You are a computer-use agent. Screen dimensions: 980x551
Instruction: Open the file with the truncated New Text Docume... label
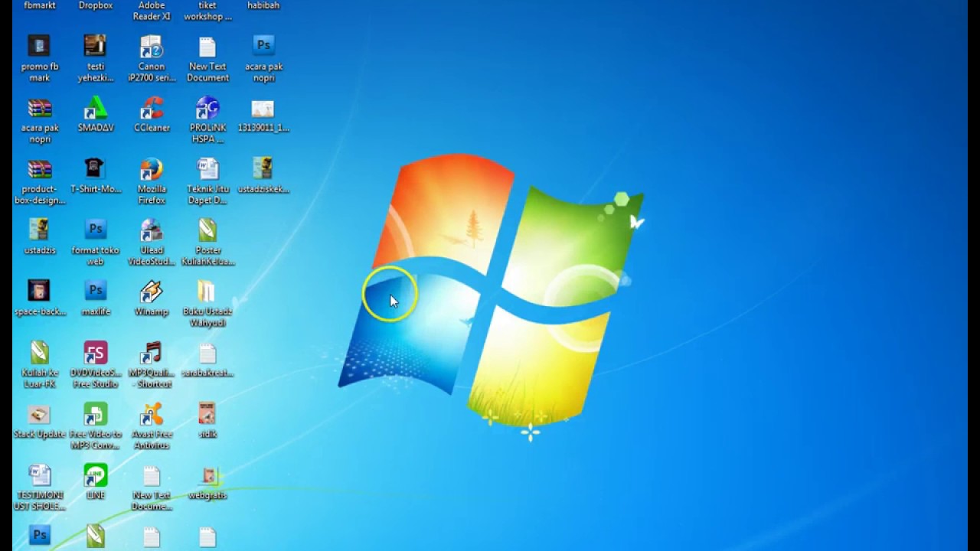point(152,475)
